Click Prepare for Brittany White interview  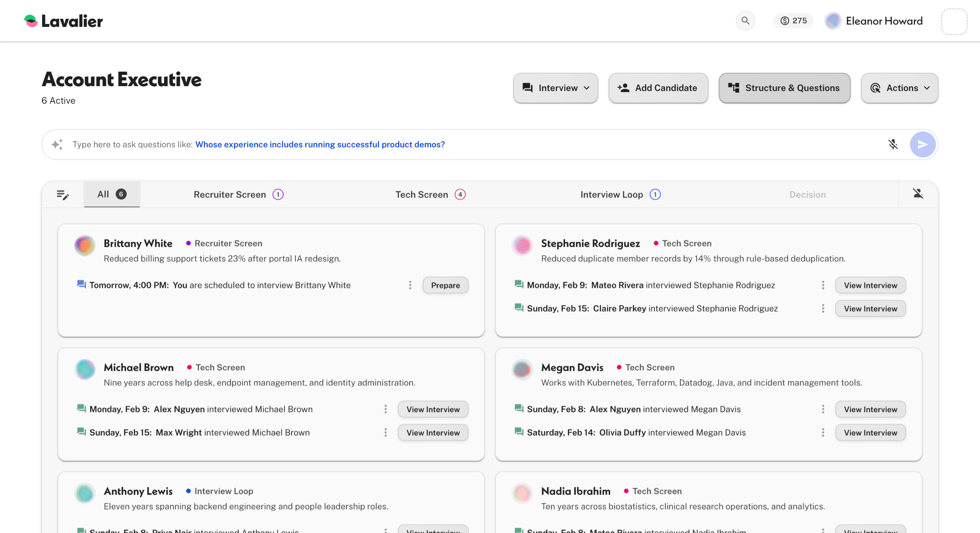tap(445, 285)
